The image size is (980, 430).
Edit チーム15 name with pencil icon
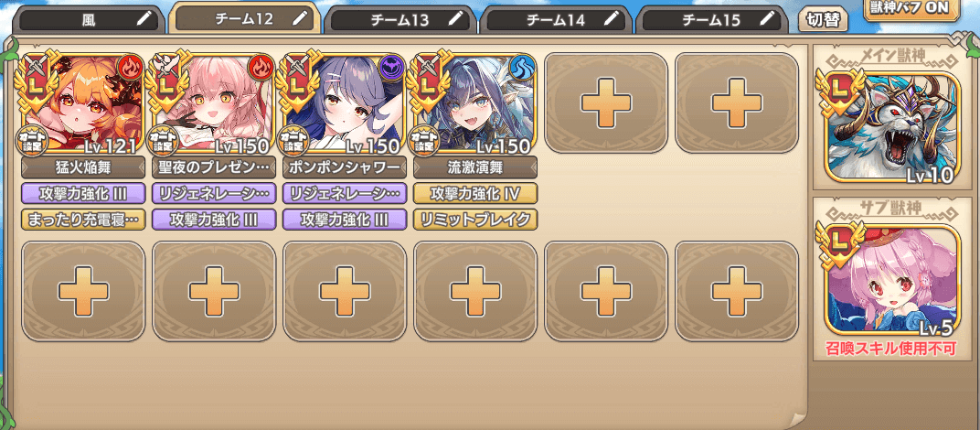pyautogui.click(x=768, y=20)
